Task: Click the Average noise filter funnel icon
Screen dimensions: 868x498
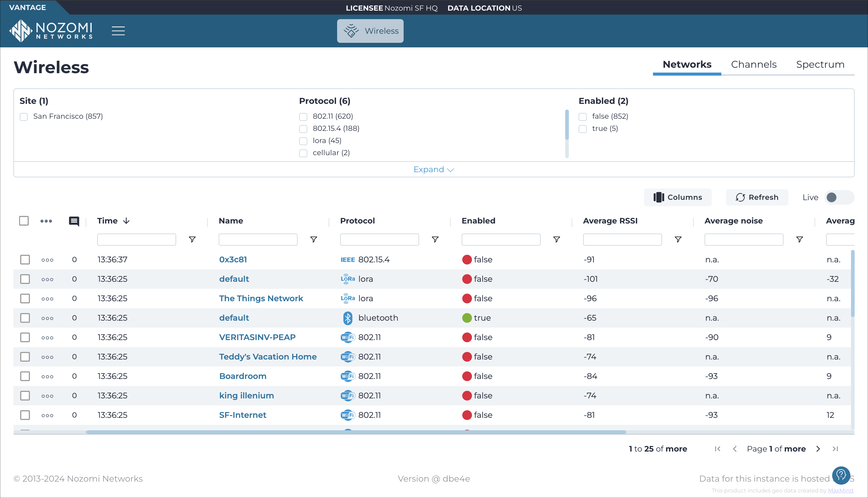Action: pos(799,239)
